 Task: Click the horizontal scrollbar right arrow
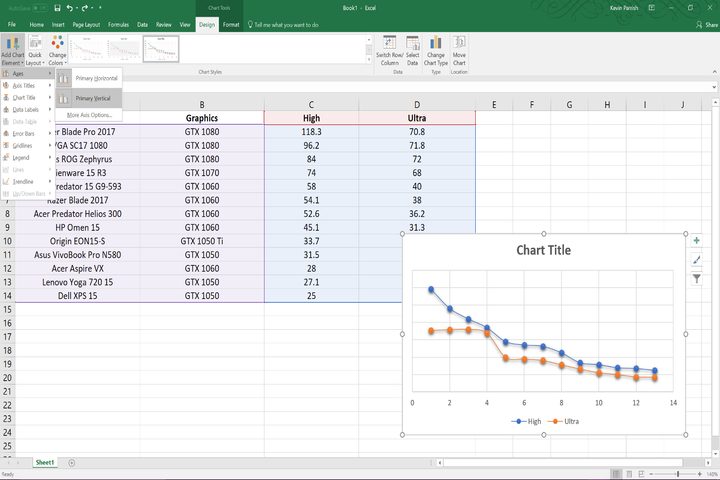[x=708, y=463]
